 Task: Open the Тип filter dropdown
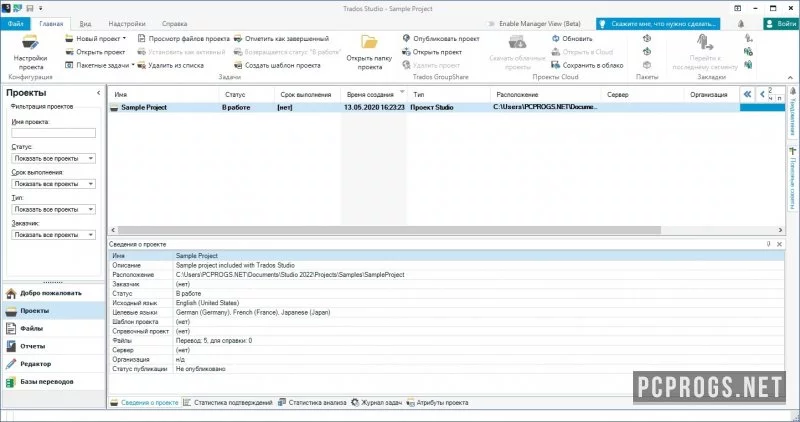(x=54, y=209)
